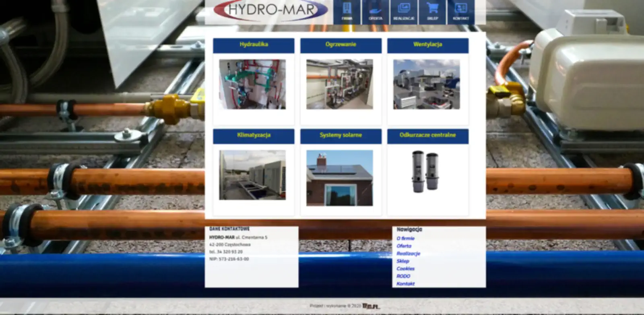Open the Wentylacja category header
Image resolution: width=644 pixels, height=315 pixels.
[427, 45]
